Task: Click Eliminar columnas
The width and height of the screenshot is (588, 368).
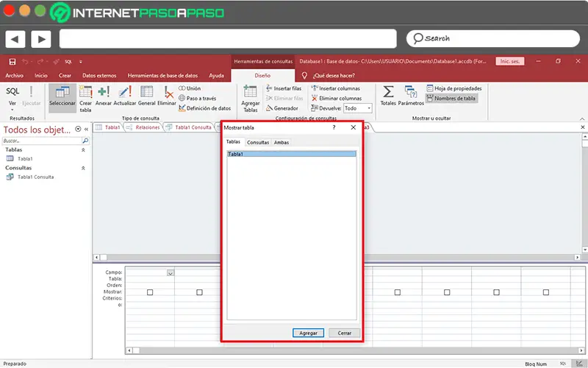Action: [x=337, y=99]
